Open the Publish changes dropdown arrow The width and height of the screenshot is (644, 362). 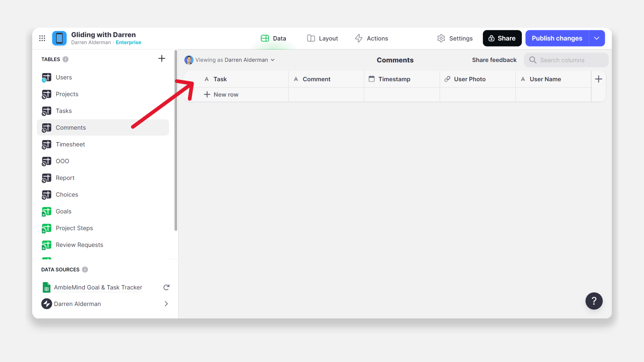[x=597, y=38]
